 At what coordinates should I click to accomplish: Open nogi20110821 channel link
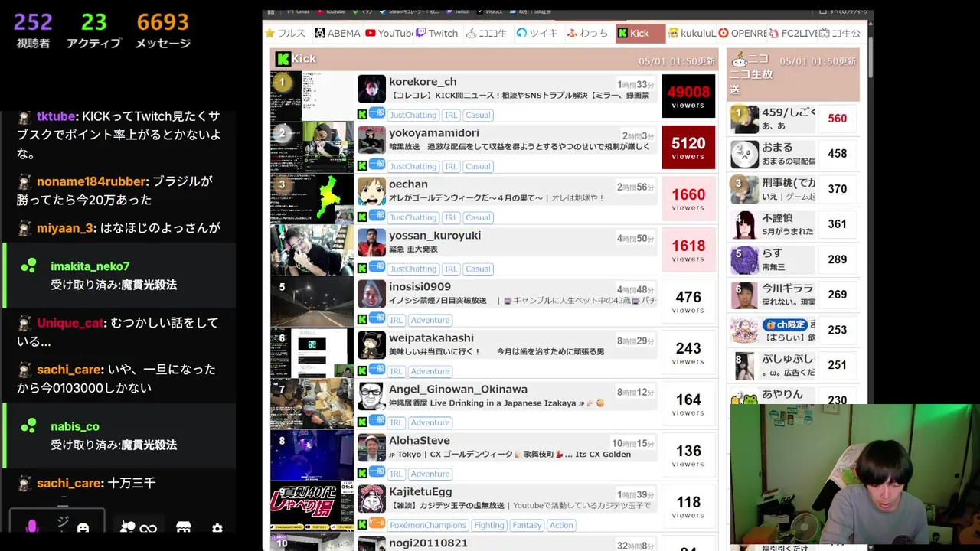428,543
